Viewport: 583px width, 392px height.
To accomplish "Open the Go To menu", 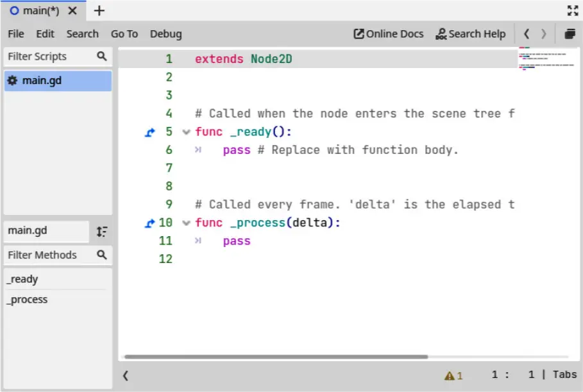I will click(x=124, y=34).
